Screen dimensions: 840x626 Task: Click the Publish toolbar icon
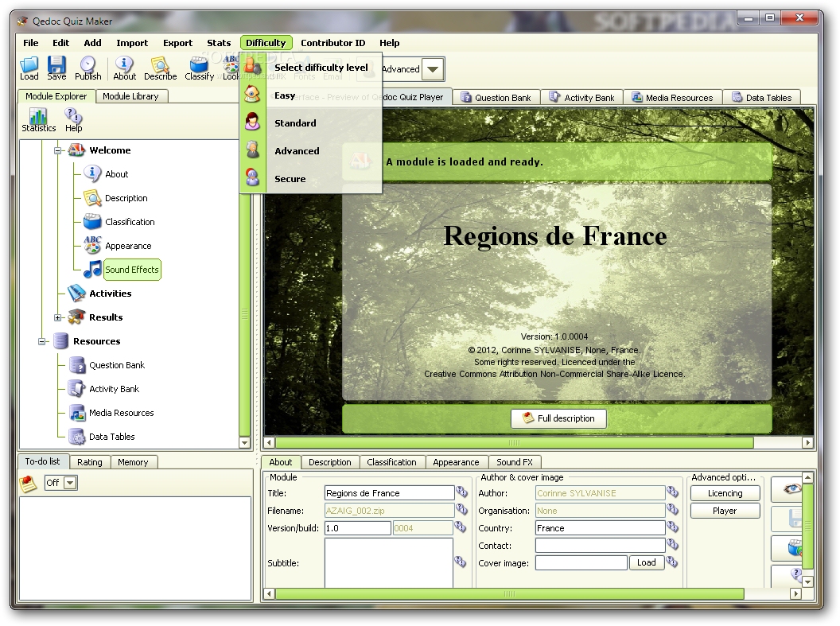[87, 68]
